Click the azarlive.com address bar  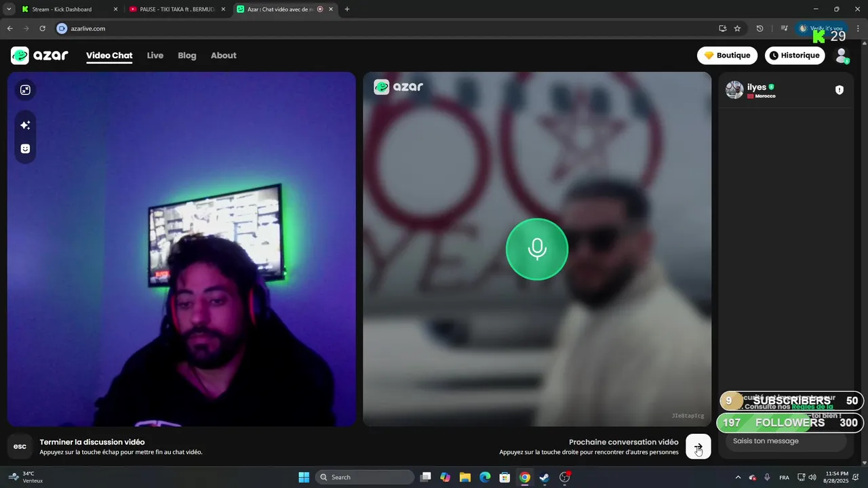387,28
